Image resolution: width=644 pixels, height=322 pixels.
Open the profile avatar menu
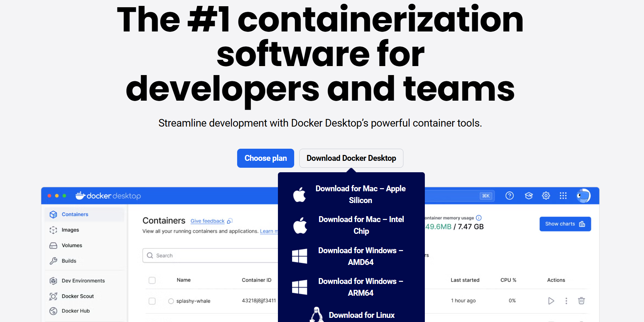point(583,195)
